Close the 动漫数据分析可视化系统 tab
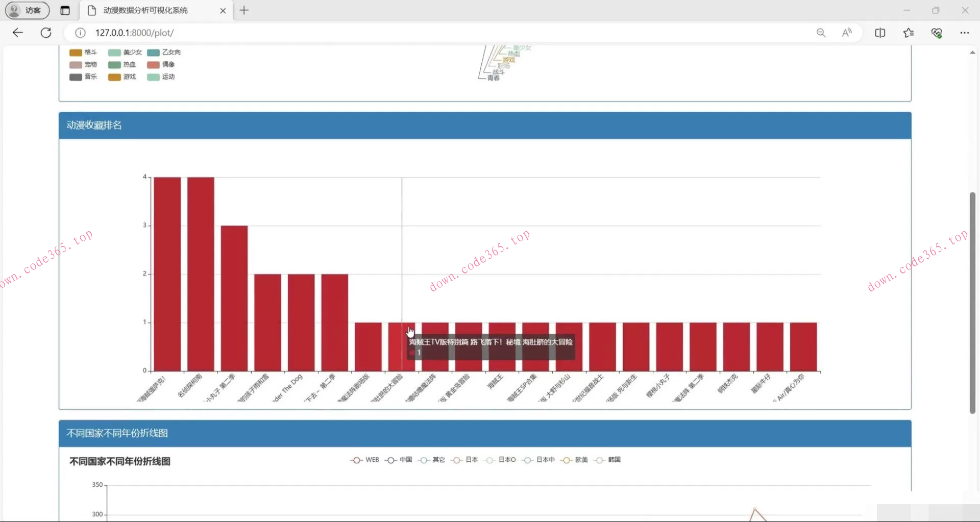The height and width of the screenshot is (522, 980). [x=223, y=10]
